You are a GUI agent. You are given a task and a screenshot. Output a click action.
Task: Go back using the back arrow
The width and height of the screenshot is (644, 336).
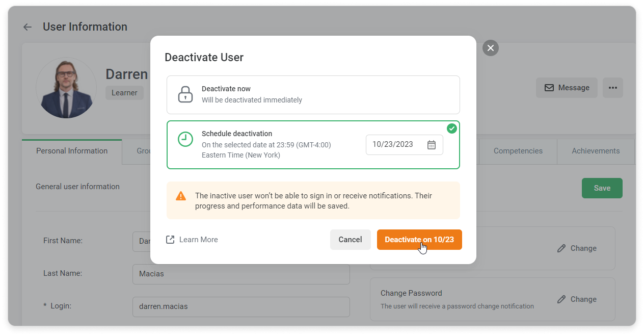27,27
